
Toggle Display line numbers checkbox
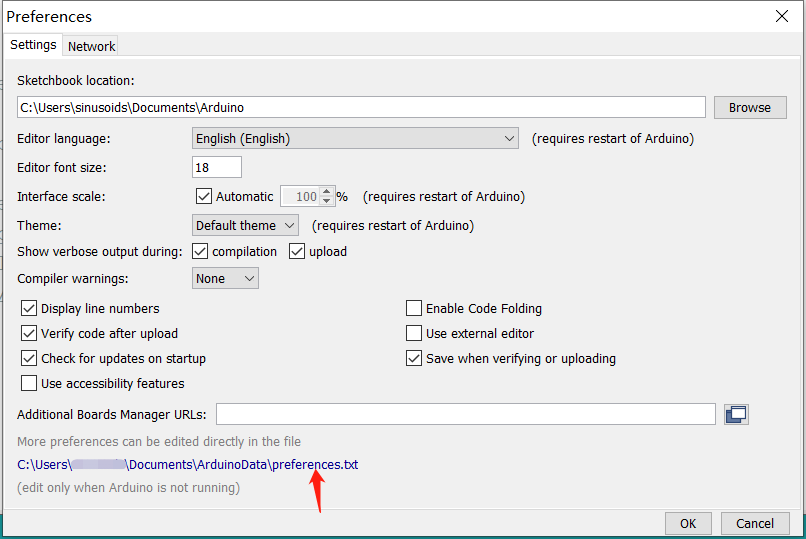[29, 308]
